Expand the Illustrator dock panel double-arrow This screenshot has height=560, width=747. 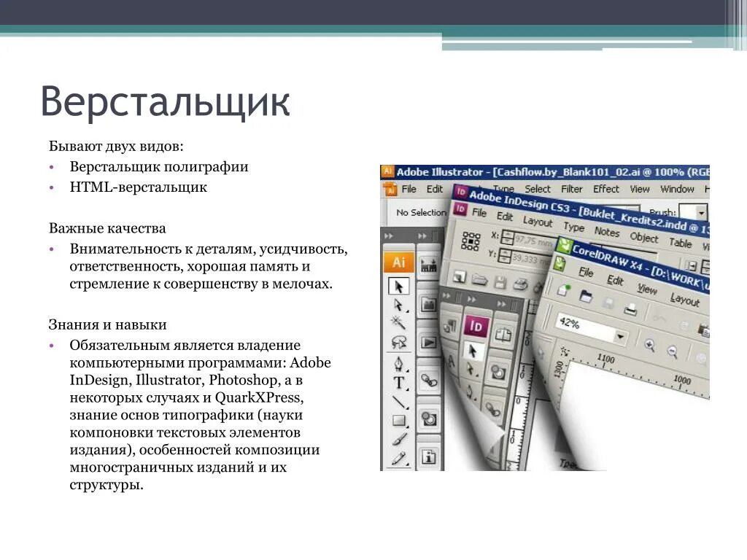[x=422, y=236]
